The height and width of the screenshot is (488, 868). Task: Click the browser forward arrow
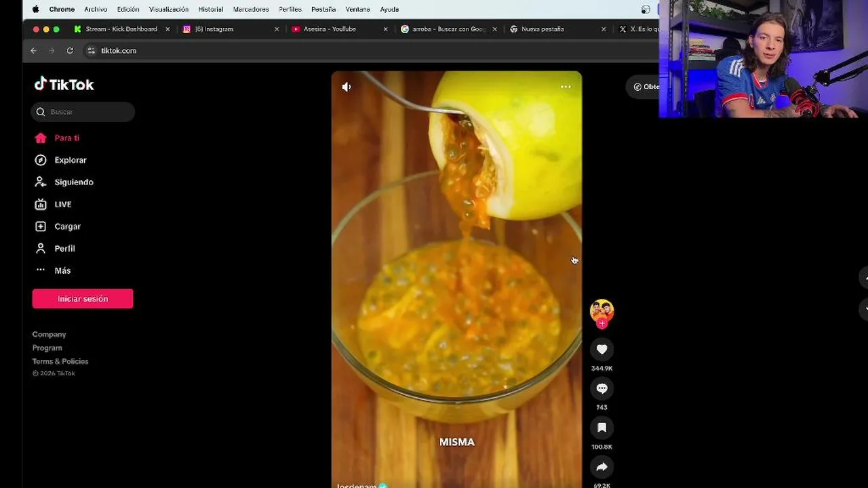(52, 51)
